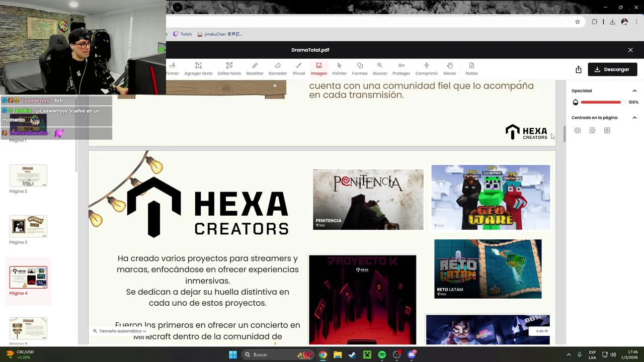This screenshot has width=644, height=362.
Task: Select the Editar texto tool
Action: coord(229,69)
